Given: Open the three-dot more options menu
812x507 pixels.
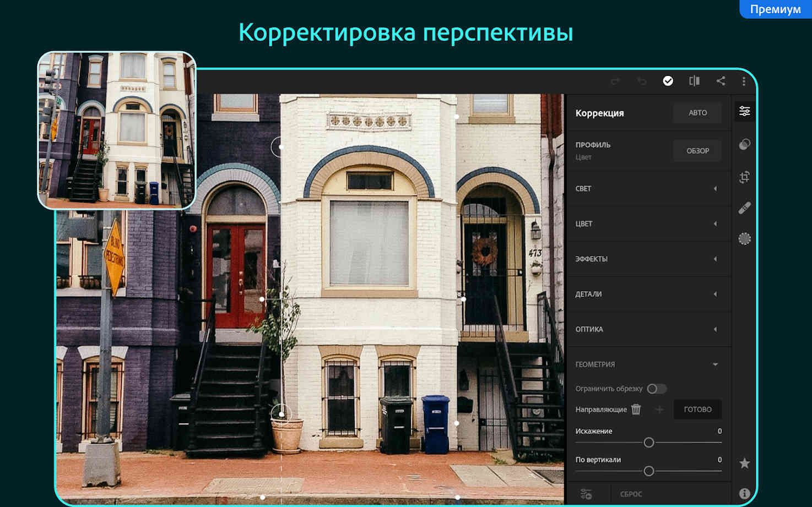Looking at the screenshot, I should [x=744, y=81].
